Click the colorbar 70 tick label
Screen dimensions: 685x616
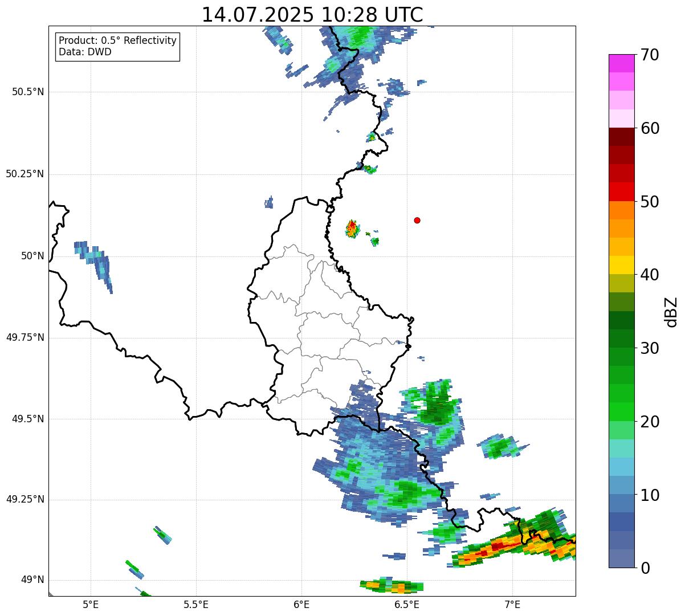click(650, 55)
